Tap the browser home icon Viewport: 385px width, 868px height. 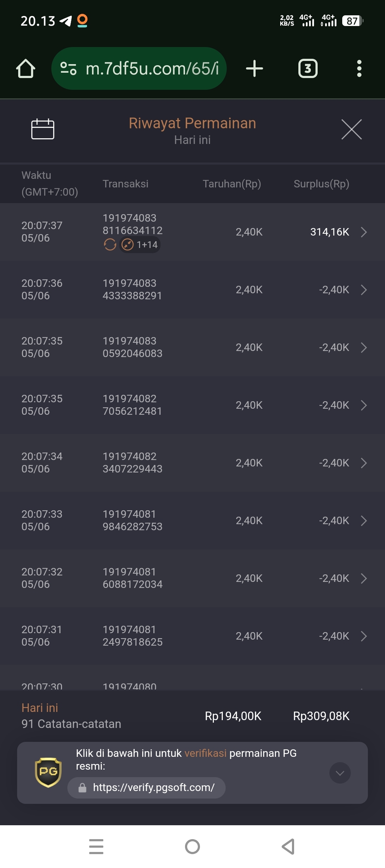(x=26, y=68)
